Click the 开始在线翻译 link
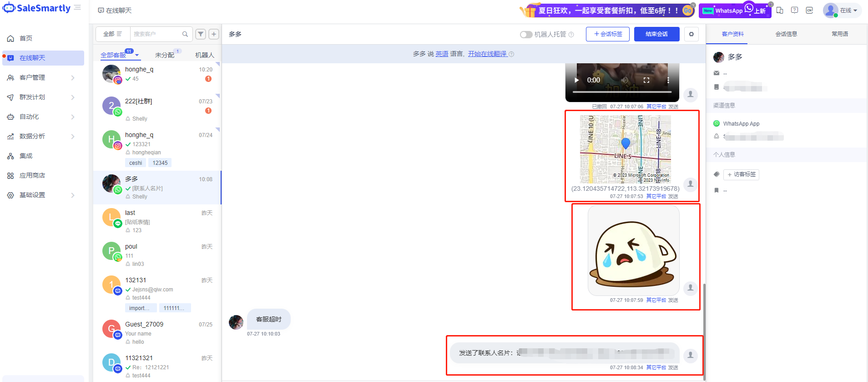Image resolution: width=868 pixels, height=382 pixels. point(488,54)
